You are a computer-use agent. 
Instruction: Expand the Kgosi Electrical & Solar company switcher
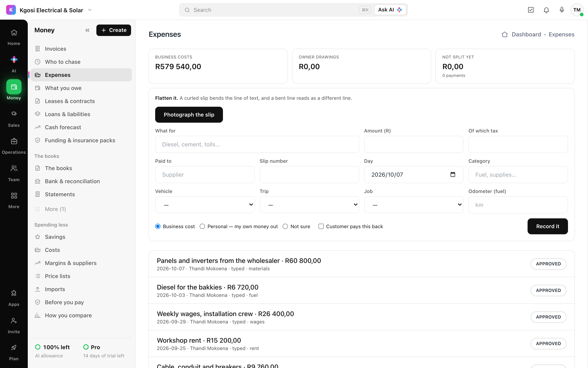pos(90,10)
